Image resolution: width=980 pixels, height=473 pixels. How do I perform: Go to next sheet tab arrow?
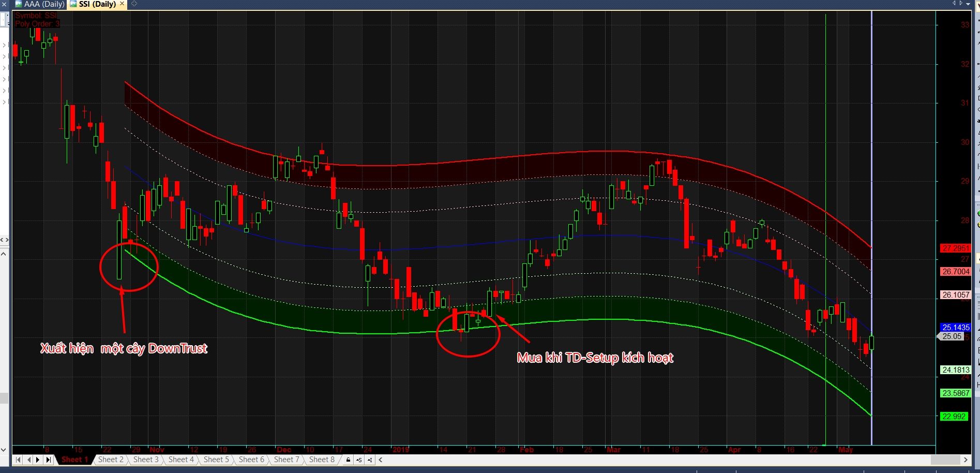coord(38,460)
